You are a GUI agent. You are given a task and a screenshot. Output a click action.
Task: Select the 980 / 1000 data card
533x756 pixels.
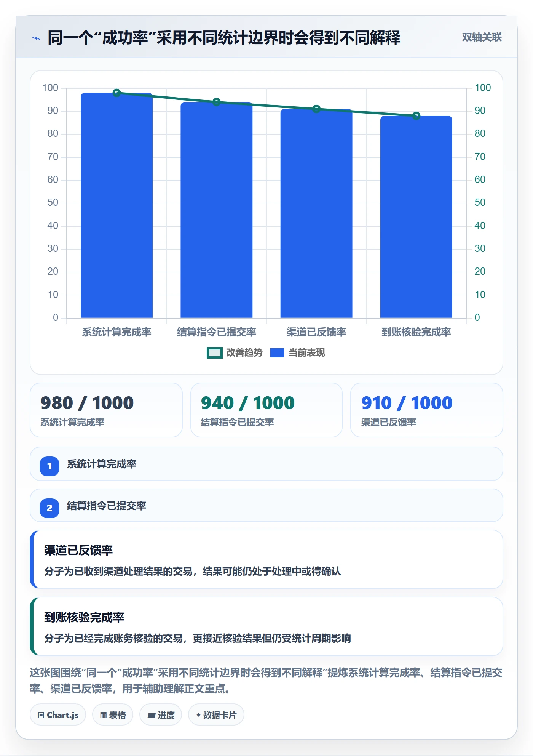pyautogui.click(x=106, y=410)
